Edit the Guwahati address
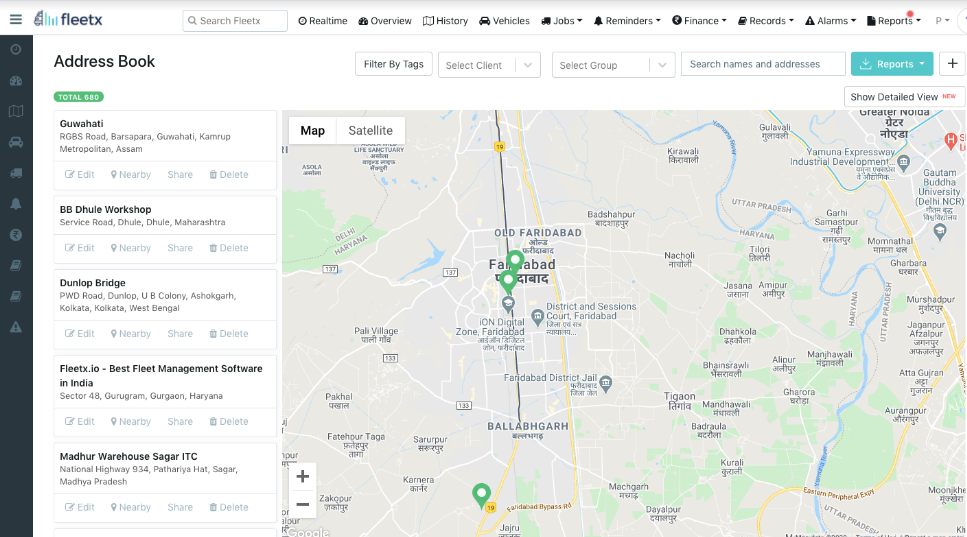 click(80, 174)
